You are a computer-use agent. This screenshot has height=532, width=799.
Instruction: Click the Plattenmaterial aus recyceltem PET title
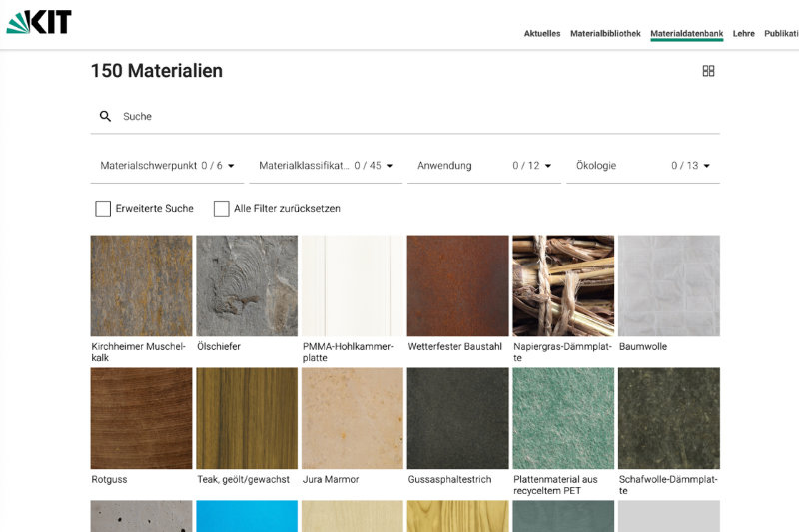click(555, 485)
